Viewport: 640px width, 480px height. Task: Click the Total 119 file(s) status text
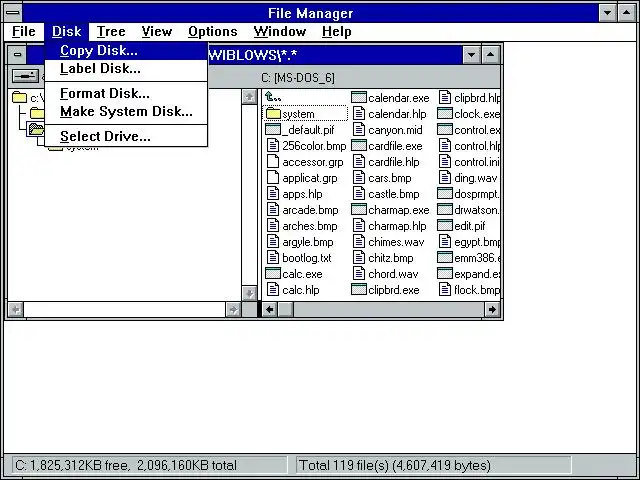click(x=395, y=465)
